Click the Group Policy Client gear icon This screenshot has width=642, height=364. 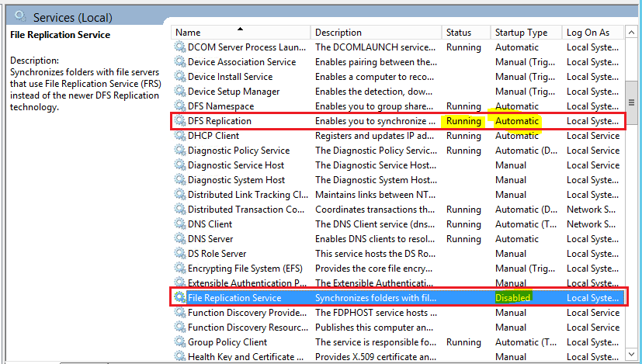[x=180, y=341]
